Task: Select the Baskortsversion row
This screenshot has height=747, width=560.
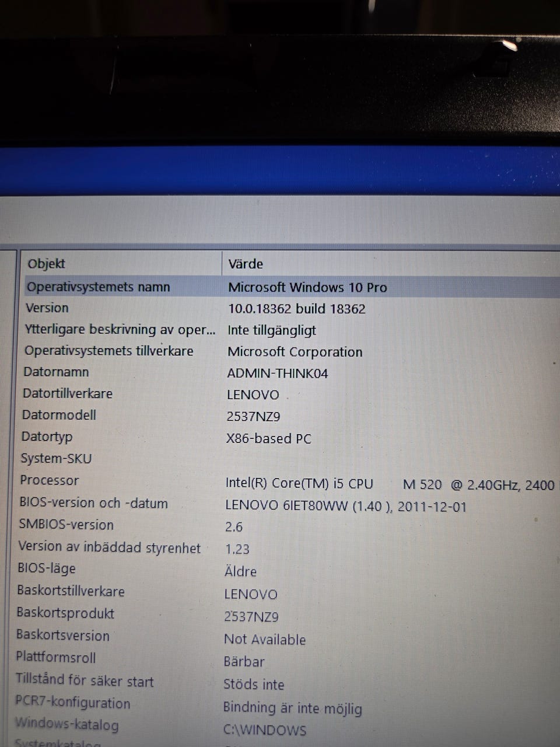Action: pos(62,635)
